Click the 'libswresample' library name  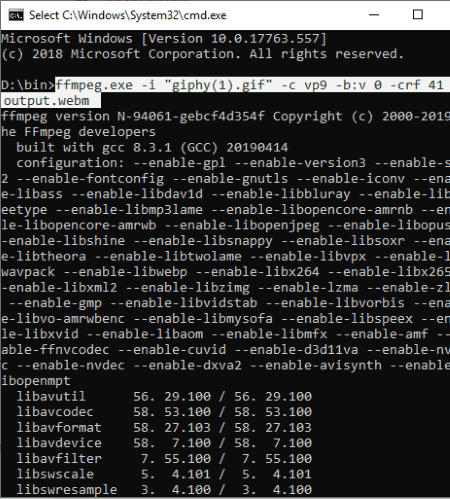tap(67, 490)
